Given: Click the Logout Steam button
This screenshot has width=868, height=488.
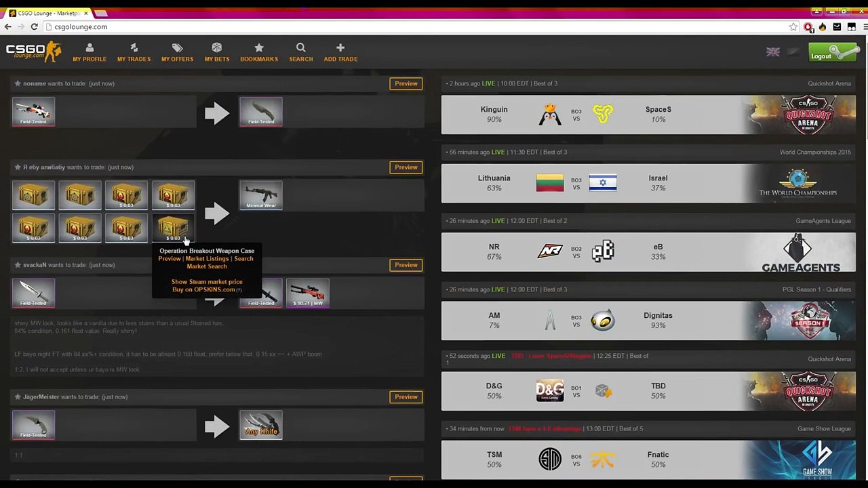Looking at the screenshot, I should (x=834, y=52).
